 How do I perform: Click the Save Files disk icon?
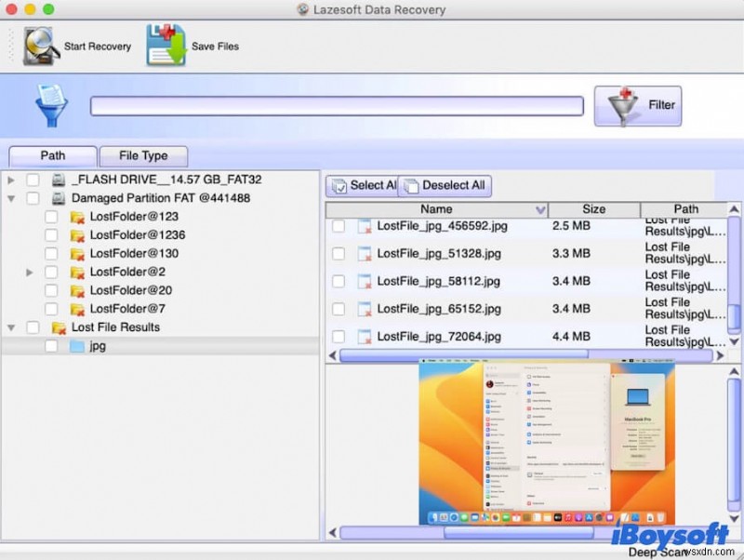166,46
